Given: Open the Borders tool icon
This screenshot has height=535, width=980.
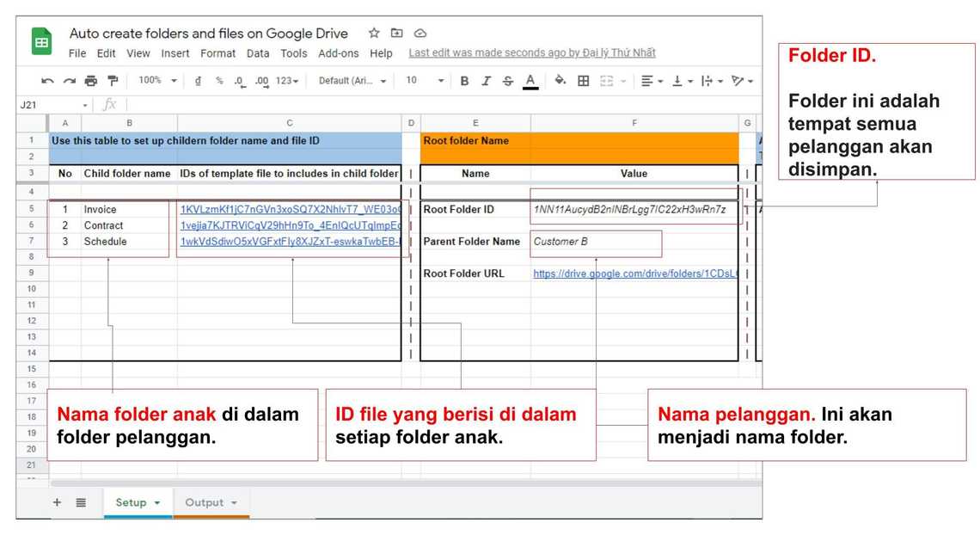Looking at the screenshot, I should pyautogui.click(x=583, y=81).
